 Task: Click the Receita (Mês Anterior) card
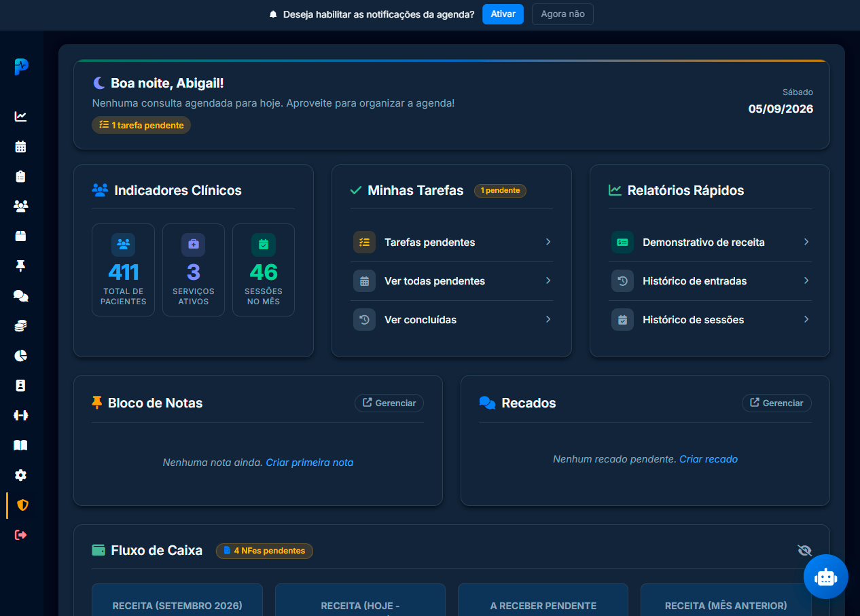pos(726,600)
